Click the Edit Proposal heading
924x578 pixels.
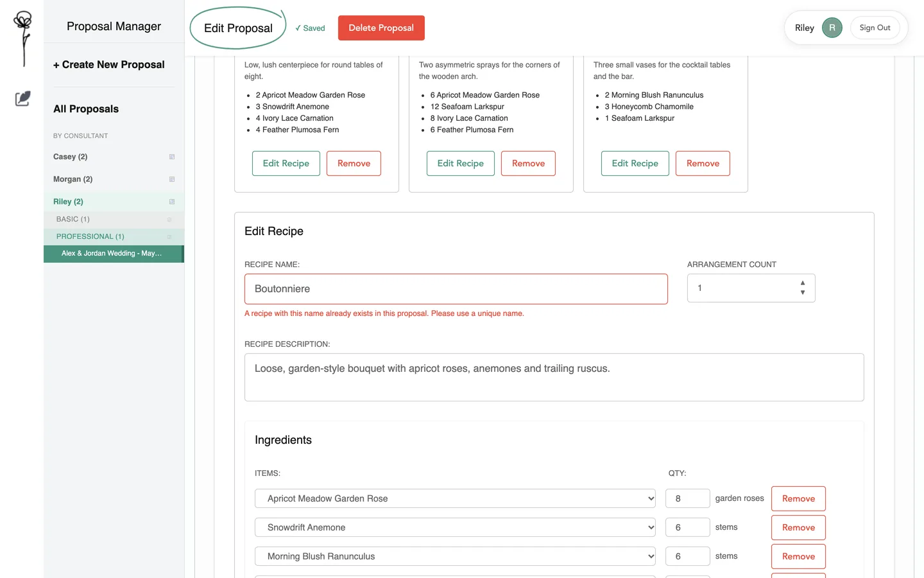pyautogui.click(x=238, y=28)
